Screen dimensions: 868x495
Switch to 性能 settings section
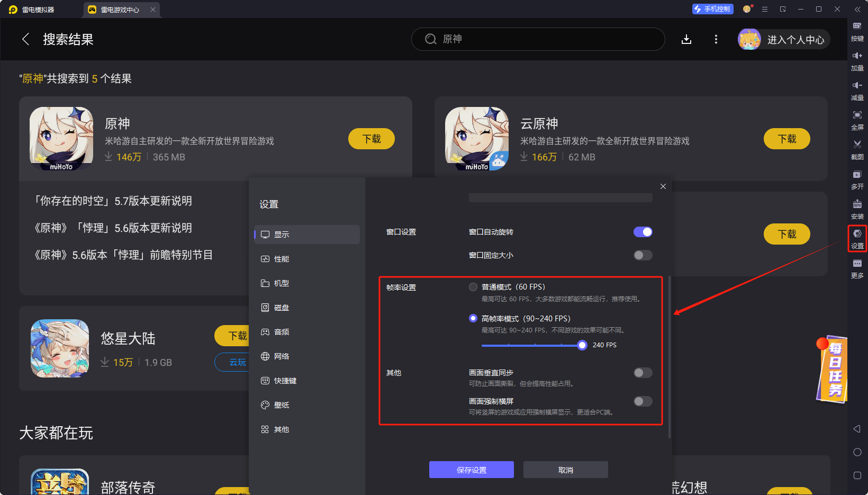[307, 259]
